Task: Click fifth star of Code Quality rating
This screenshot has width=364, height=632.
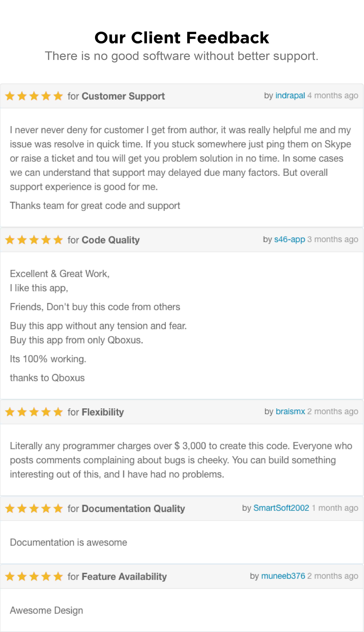Action: coord(58,240)
